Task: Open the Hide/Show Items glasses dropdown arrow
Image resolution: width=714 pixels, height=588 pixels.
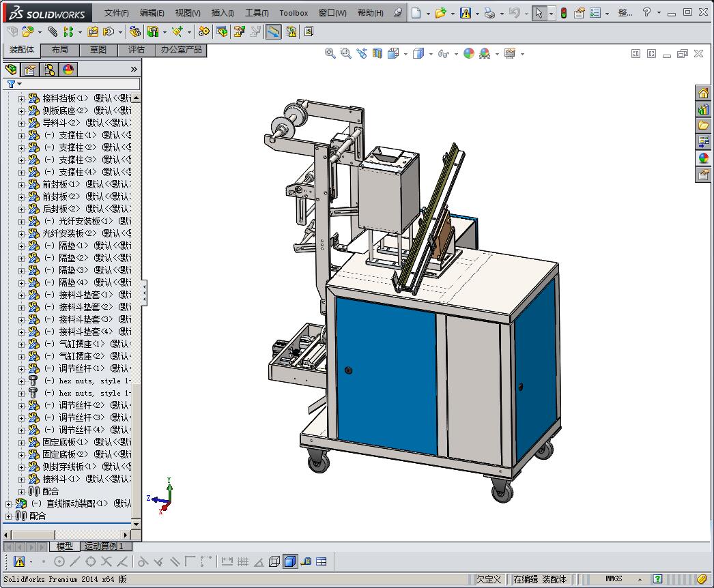Action: (x=456, y=54)
